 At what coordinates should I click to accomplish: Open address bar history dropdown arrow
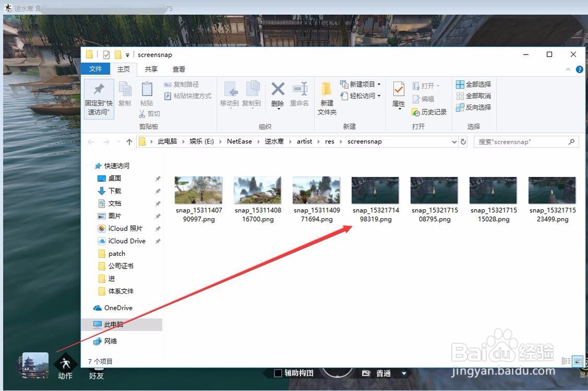[x=454, y=142]
